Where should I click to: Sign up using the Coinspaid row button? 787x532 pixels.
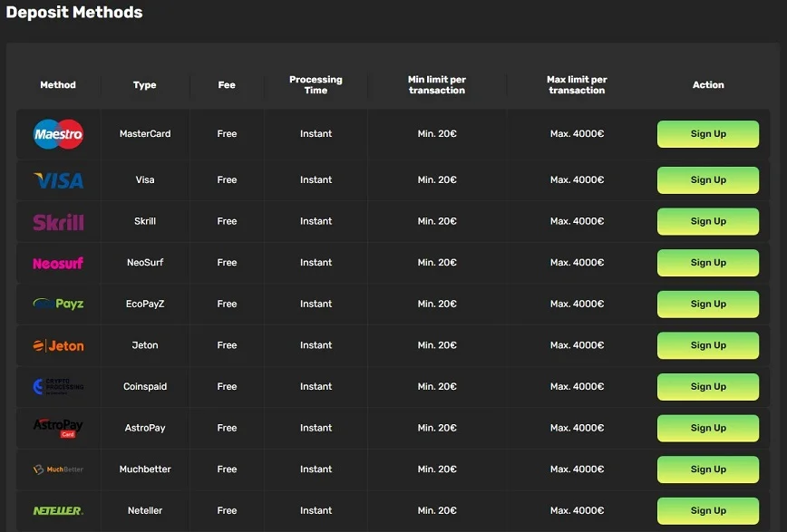tap(708, 386)
